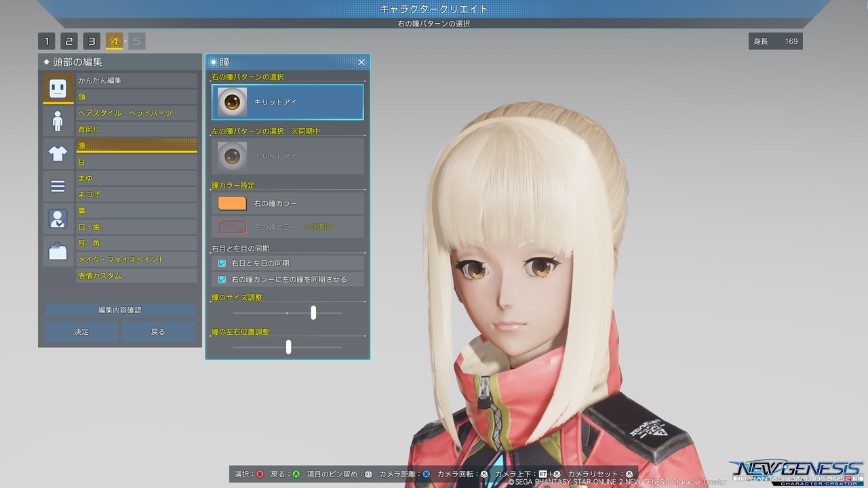Select the greyed-out step 5 tab
This screenshot has height=488, width=868.
pyautogui.click(x=136, y=41)
